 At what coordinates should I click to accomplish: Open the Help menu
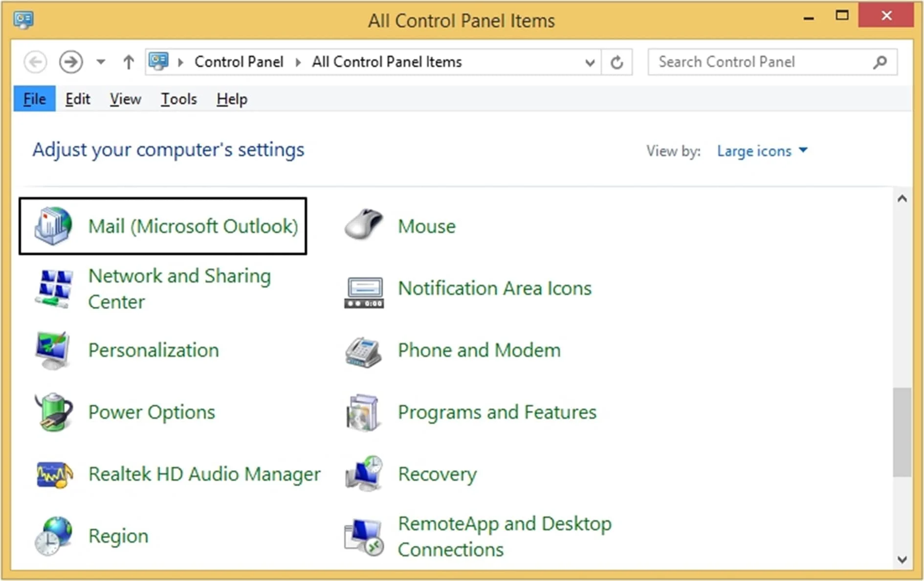point(232,99)
